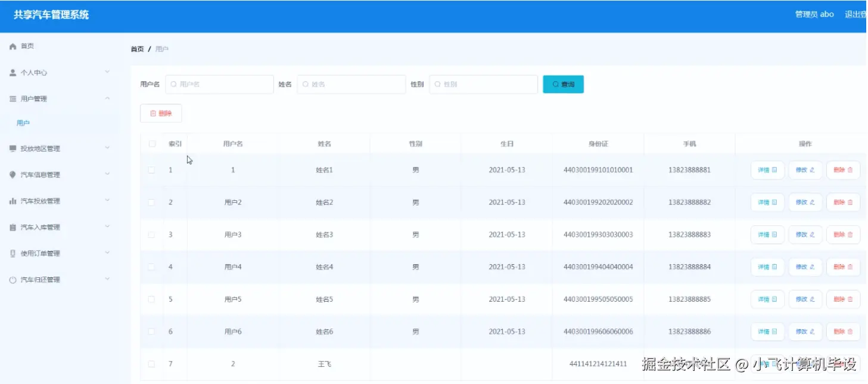This screenshot has width=868, height=384.
Task: Click 退出登录 link in header
Action: pyautogui.click(x=856, y=14)
